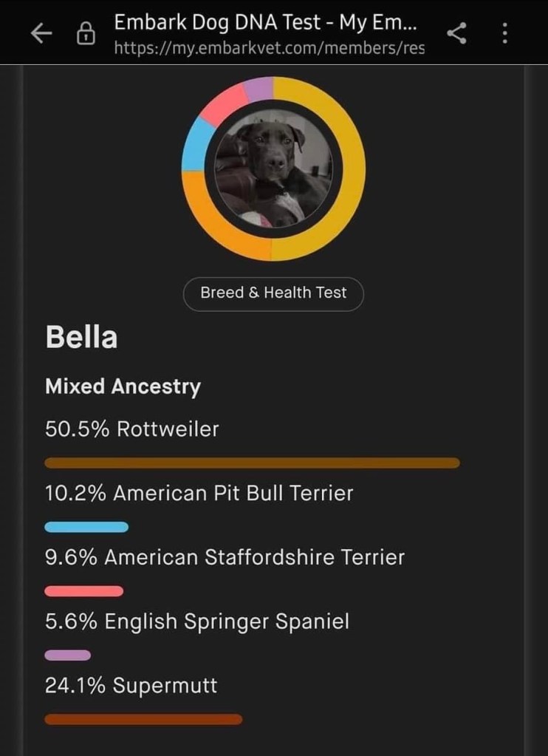
Task: Select 5.6% English Springer Spaniel entry
Action: point(197,622)
